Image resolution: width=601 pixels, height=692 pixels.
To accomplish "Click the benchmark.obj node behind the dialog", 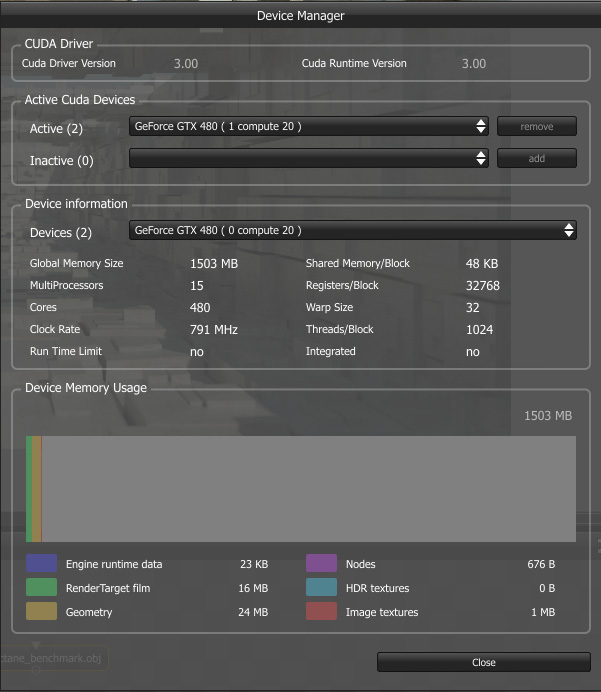I will click(54, 658).
